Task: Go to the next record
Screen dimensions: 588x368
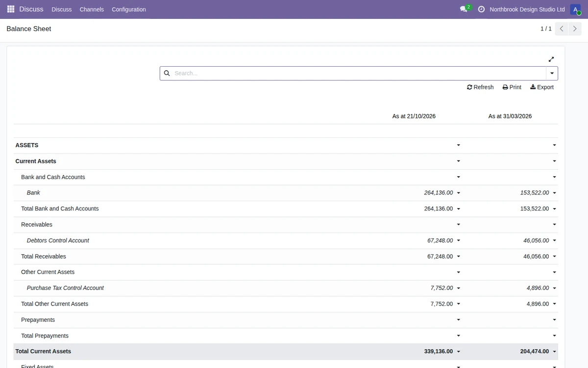Action: point(575,29)
